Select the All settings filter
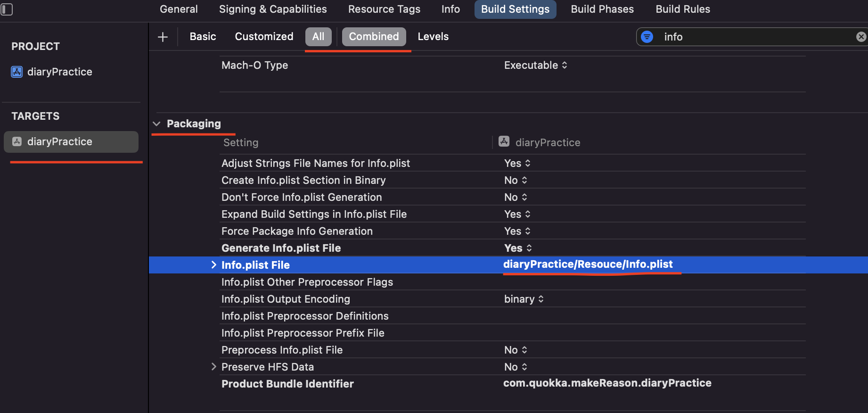The width and height of the screenshot is (868, 413). [x=319, y=37]
